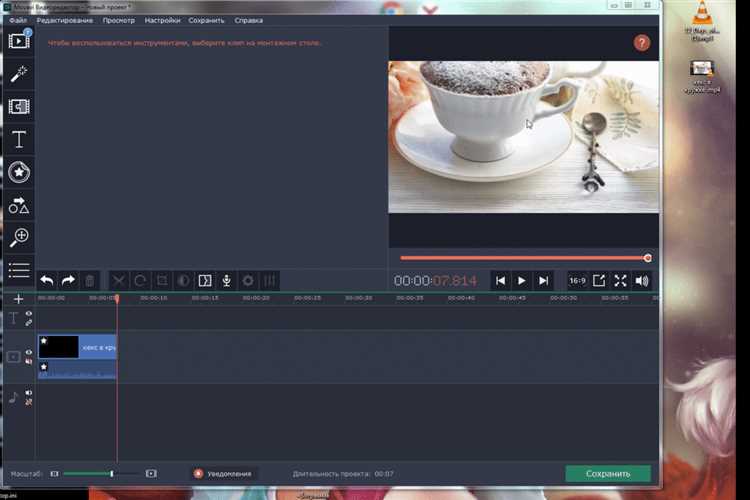Open the 16:9 aspect ratio dropdown
The width and height of the screenshot is (750, 500).
pos(577,281)
